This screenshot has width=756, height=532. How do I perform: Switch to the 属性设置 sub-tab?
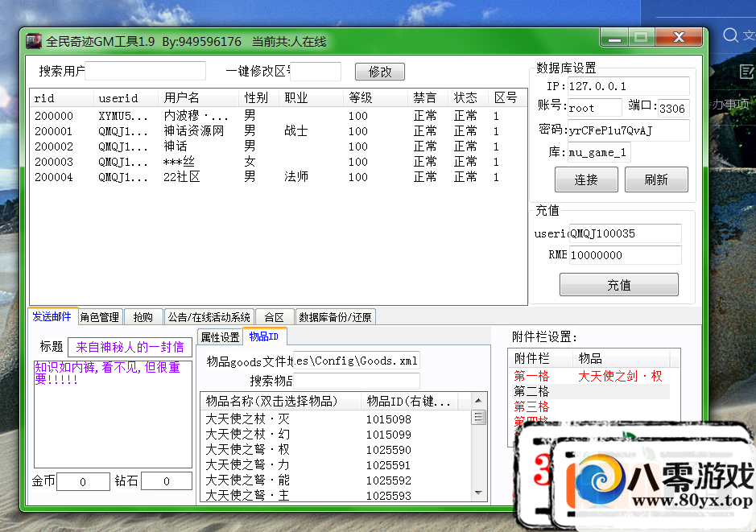(x=220, y=337)
